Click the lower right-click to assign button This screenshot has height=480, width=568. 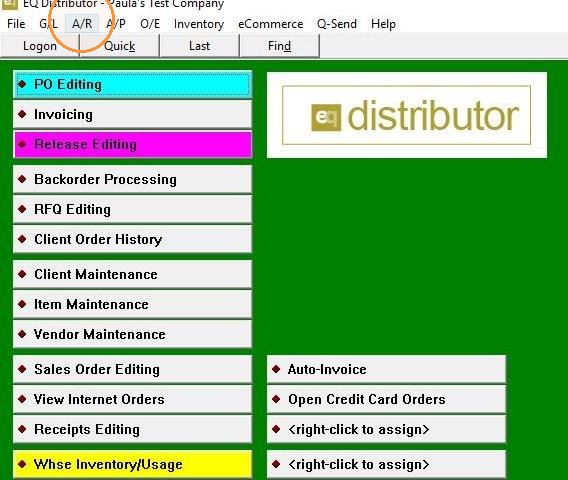[386, 464]
